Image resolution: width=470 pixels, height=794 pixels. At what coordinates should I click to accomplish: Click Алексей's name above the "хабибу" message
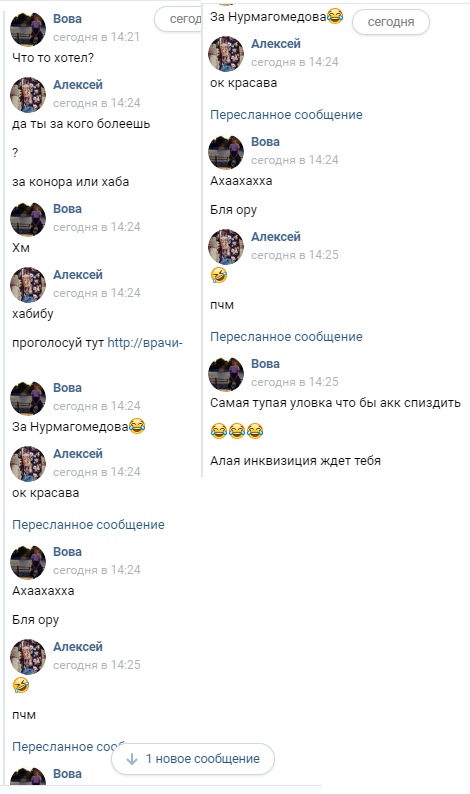coord(78,274)
